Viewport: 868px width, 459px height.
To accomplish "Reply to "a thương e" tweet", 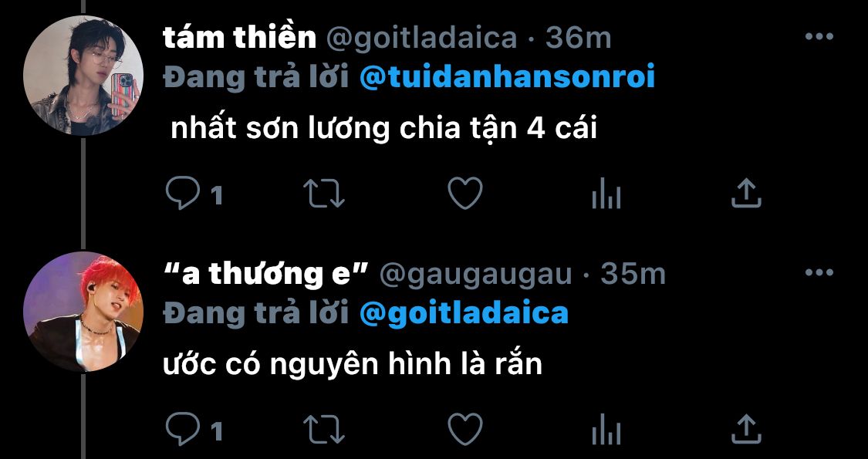I will coord(183,429).
